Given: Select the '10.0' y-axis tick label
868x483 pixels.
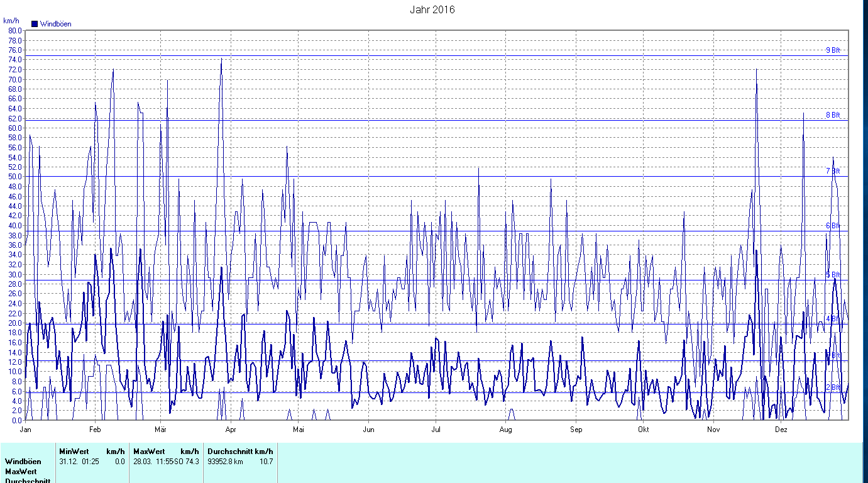Looking at the screenshot, I should click(x=15, y=372).
